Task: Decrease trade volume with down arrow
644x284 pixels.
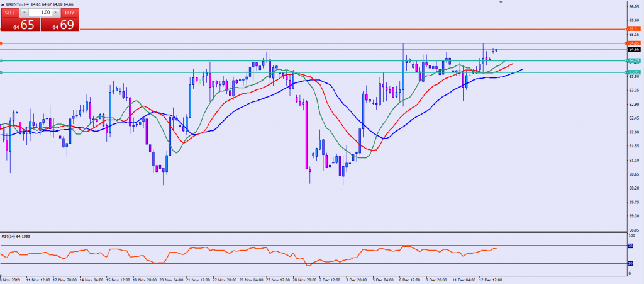Action: (24, 12)
